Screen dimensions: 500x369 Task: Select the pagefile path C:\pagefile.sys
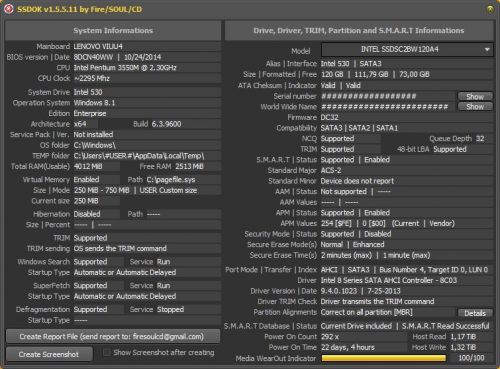click(x=171, y=180)
